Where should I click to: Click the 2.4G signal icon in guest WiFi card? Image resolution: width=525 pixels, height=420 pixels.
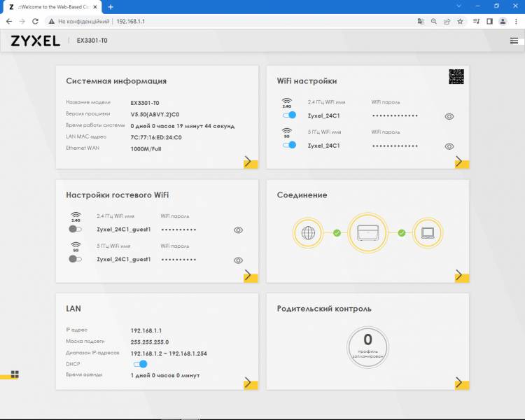[76, 217]
